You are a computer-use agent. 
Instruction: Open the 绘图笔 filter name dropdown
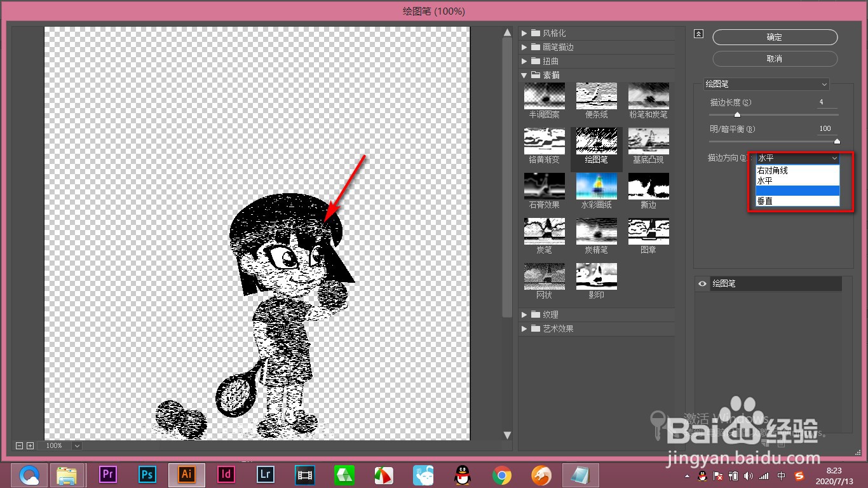click(766, 84)
